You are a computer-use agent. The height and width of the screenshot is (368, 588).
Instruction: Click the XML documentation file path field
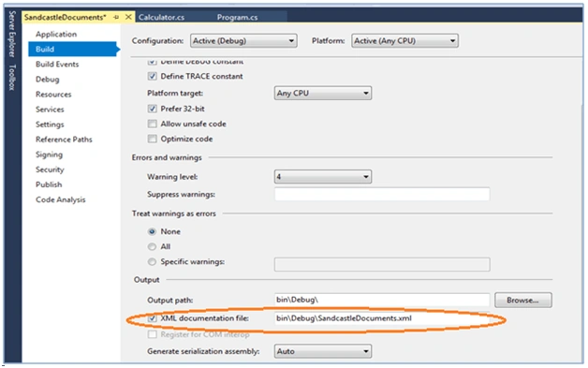click(382, 318)
